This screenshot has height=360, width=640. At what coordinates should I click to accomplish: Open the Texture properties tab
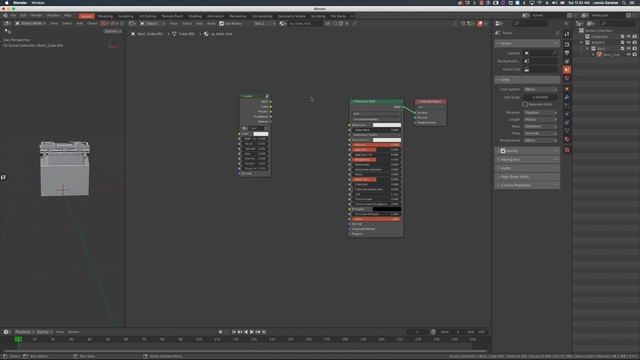(567, 150)
